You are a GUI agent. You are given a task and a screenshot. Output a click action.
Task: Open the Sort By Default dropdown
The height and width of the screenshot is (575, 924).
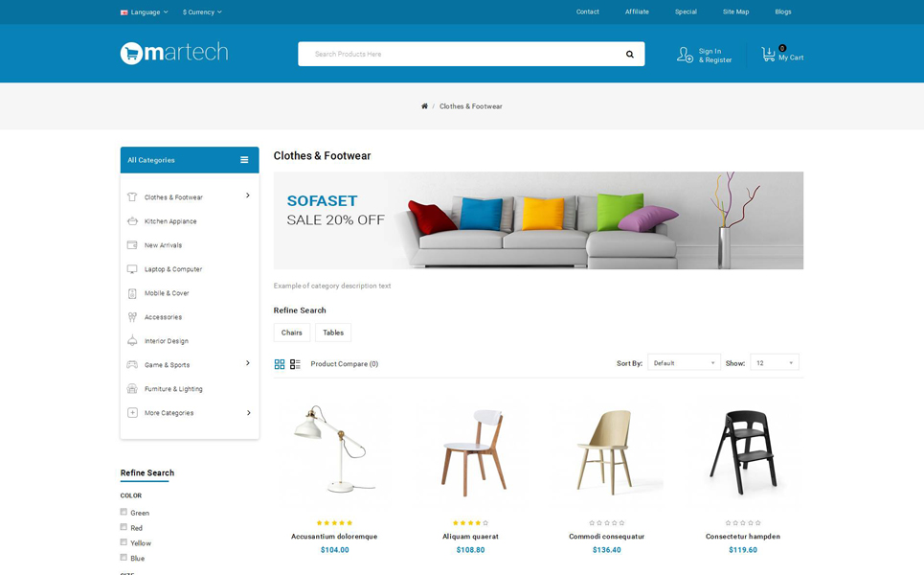tap(684, 362)
